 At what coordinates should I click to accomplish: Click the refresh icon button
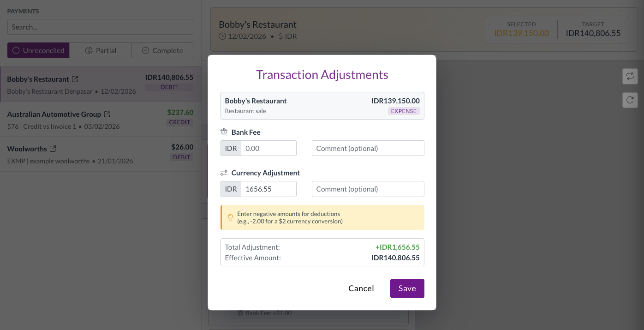[x=630, y=100]
